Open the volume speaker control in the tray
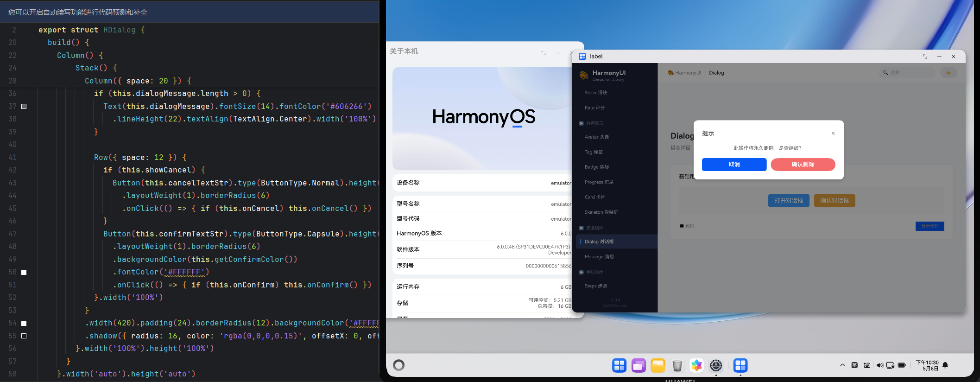 pyautogui.click(x=879, y=365)
